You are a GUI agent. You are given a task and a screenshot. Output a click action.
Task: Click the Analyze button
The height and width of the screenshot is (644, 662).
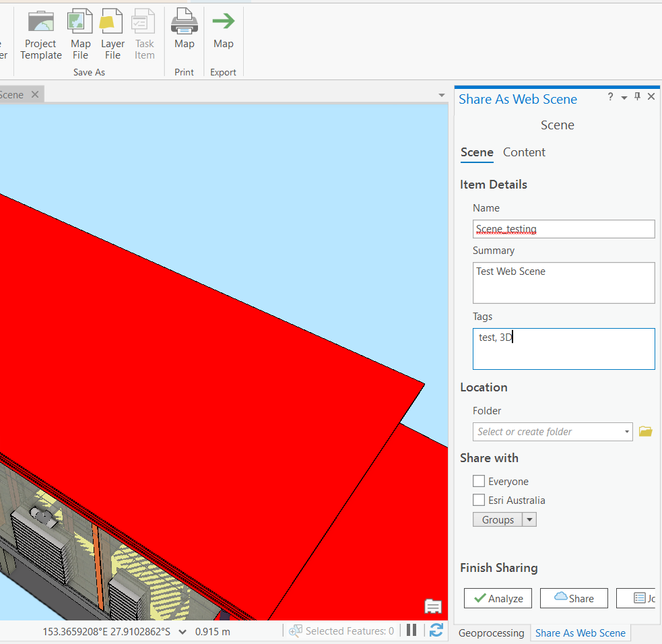[x=498, y=598]
